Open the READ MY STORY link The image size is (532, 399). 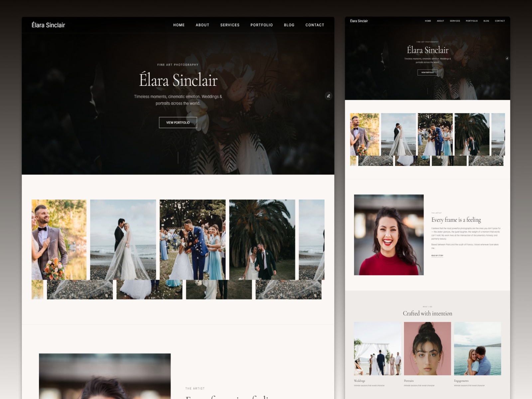[437, 256]
